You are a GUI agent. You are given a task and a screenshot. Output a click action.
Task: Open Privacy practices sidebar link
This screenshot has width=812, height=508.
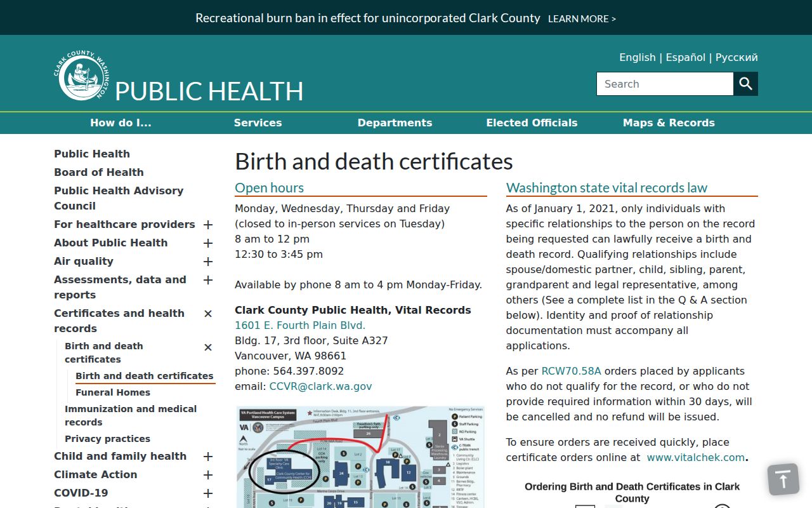[107, 439]
